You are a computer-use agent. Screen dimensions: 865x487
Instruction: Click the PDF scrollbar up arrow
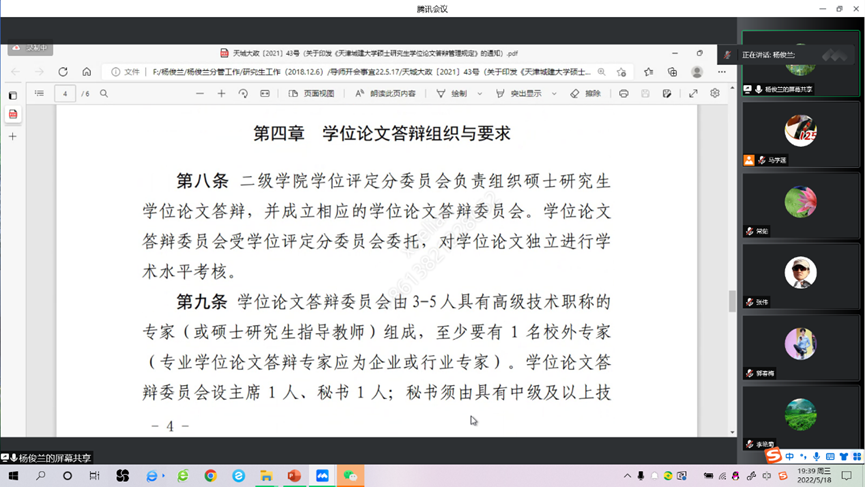coord(732,88)
